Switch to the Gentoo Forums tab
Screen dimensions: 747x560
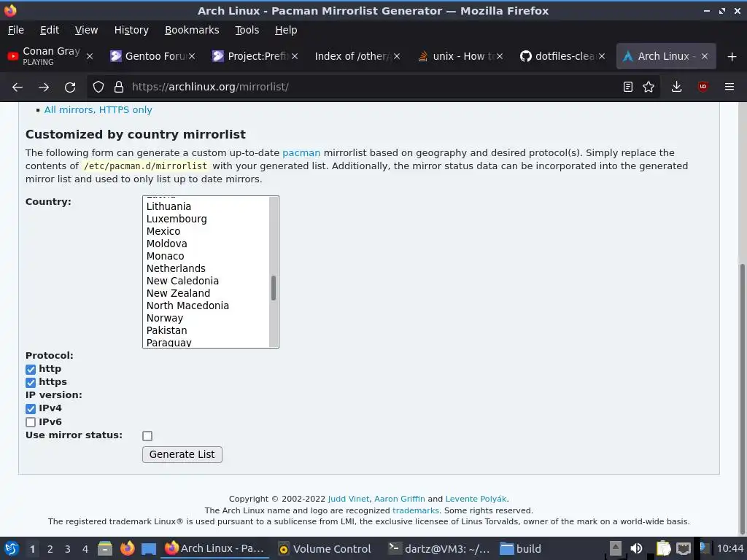click(x=152, y=56)
